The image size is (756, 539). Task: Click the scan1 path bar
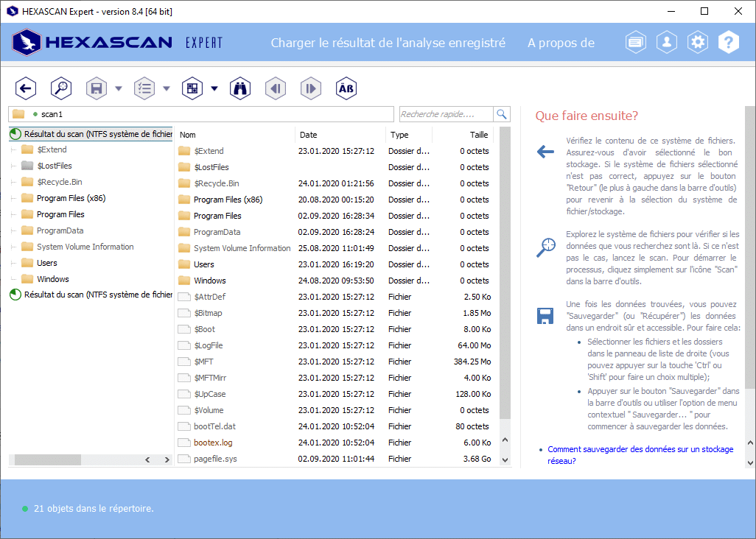pos(201,114)
